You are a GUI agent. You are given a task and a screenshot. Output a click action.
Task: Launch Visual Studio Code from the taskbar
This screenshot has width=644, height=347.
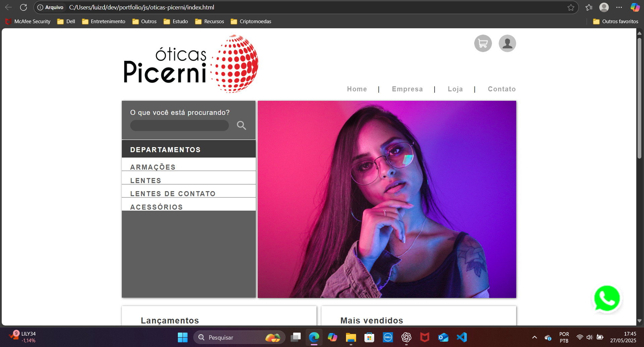(461, 337)
